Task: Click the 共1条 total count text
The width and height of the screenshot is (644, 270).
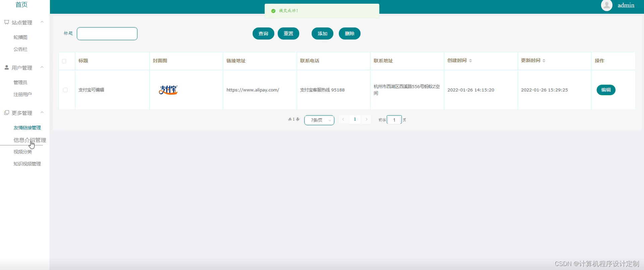Action: tap(293, 119)
